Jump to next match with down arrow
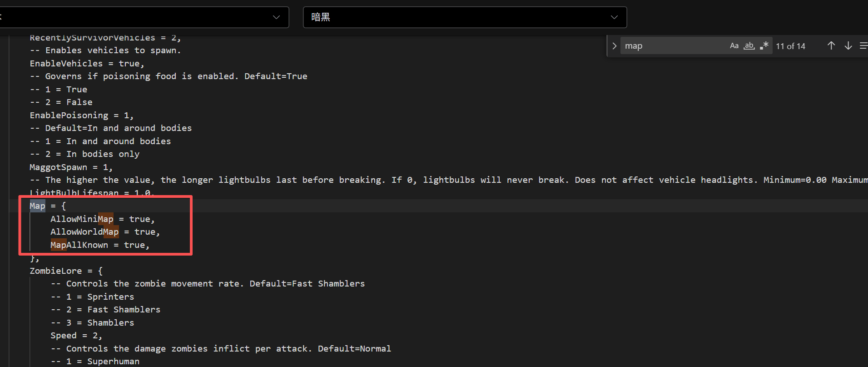The width and height of the screenshot is (868, 367). [848, 45]
